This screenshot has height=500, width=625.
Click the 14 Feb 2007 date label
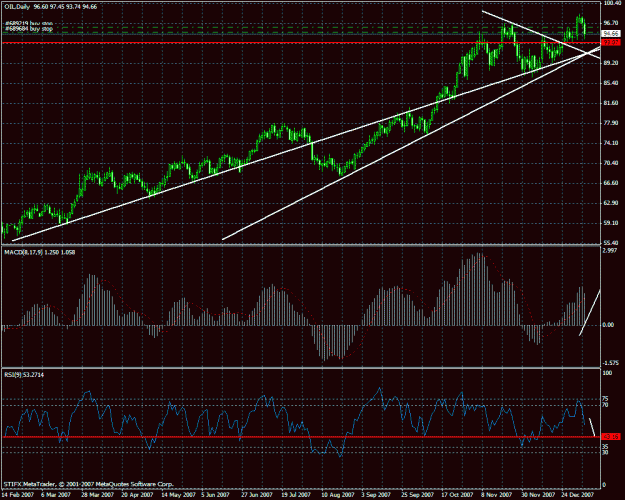(16, 494)
